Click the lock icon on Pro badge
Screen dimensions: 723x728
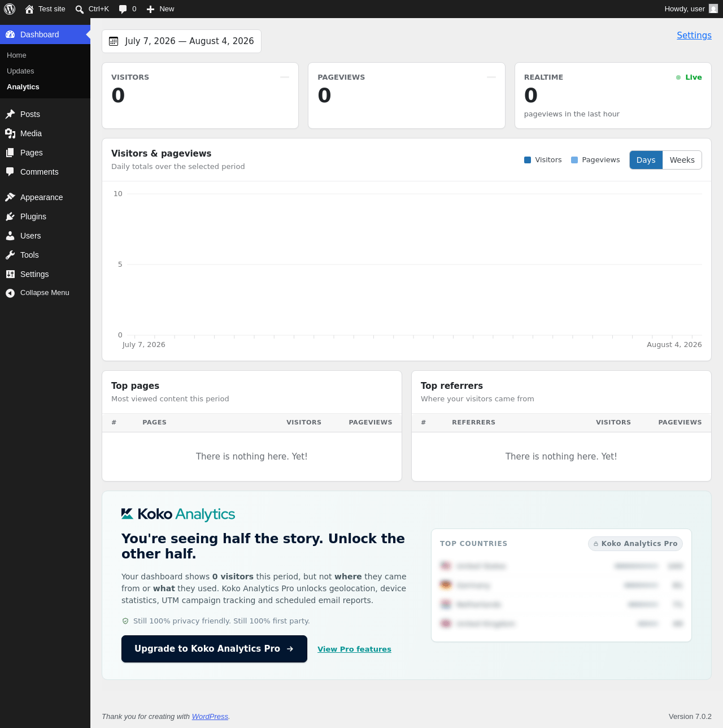(596, 544)
